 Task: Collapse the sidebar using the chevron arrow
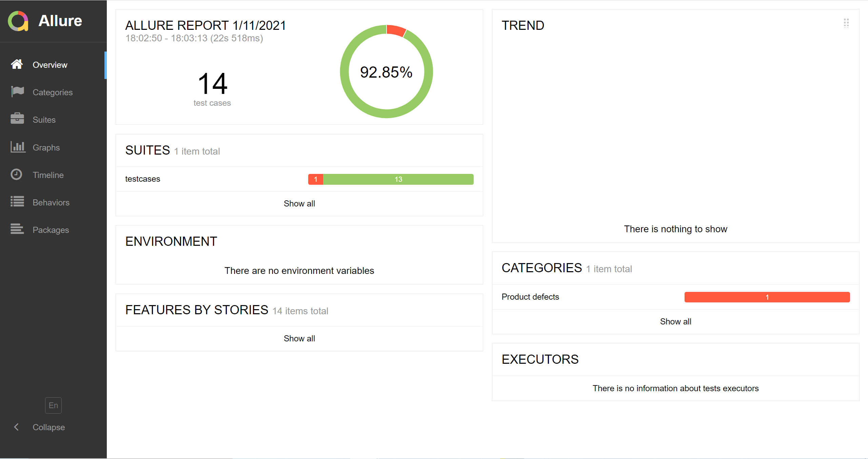pyautogui.click(x=16, y=427)
